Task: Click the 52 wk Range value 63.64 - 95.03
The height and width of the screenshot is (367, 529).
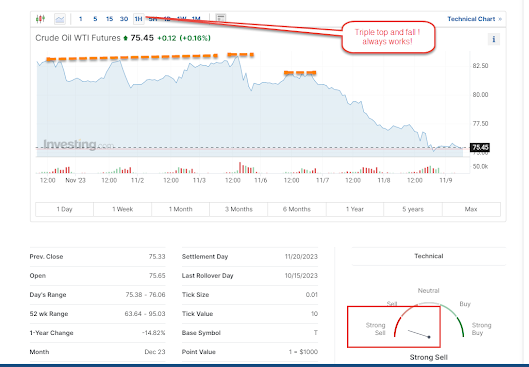Action: (x=145, y=314)
